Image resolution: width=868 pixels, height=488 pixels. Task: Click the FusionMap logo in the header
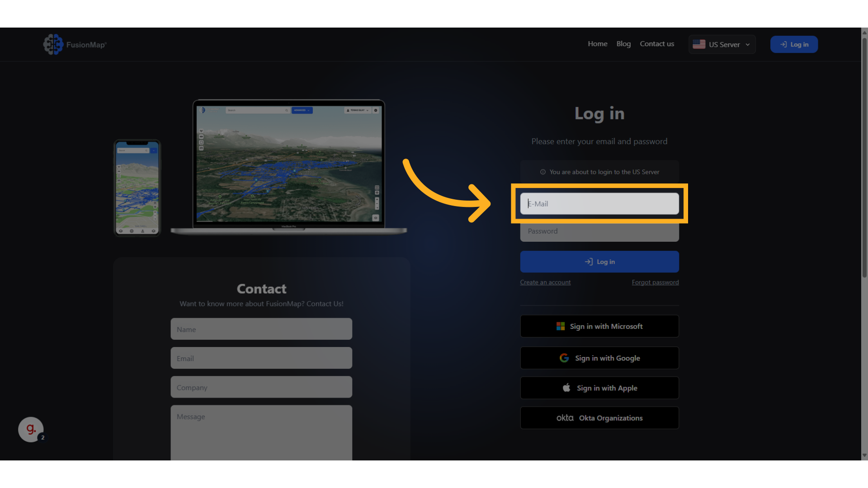(75, 44)
